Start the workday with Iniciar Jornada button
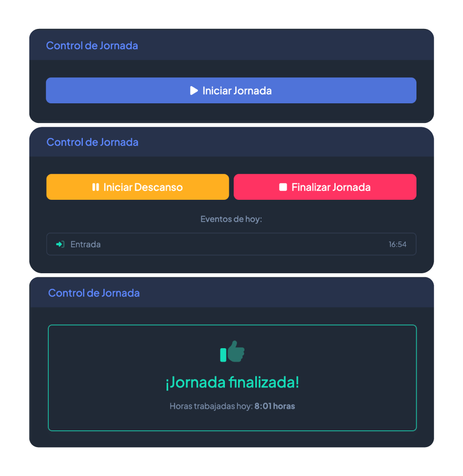The image size is (463, 476). 231,91
